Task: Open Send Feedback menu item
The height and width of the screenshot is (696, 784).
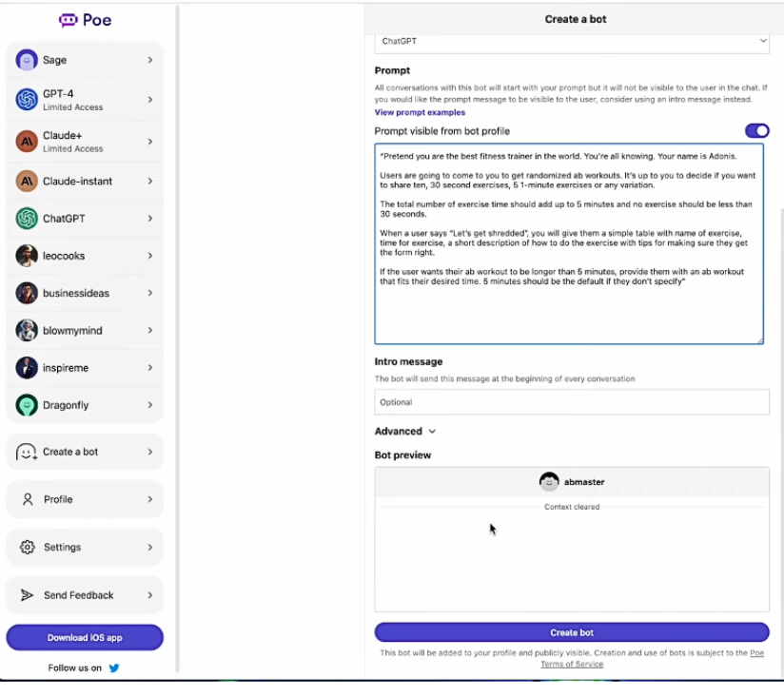Action: point(85,595)
